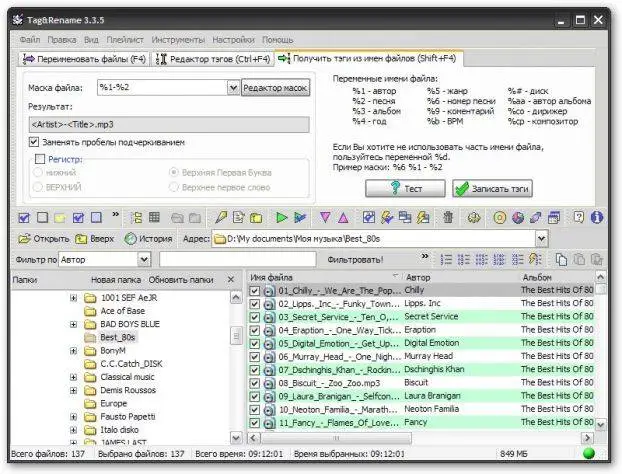Click the blue play icon
622x474 pixels.
pyautogui.click(x=300, y=217)
